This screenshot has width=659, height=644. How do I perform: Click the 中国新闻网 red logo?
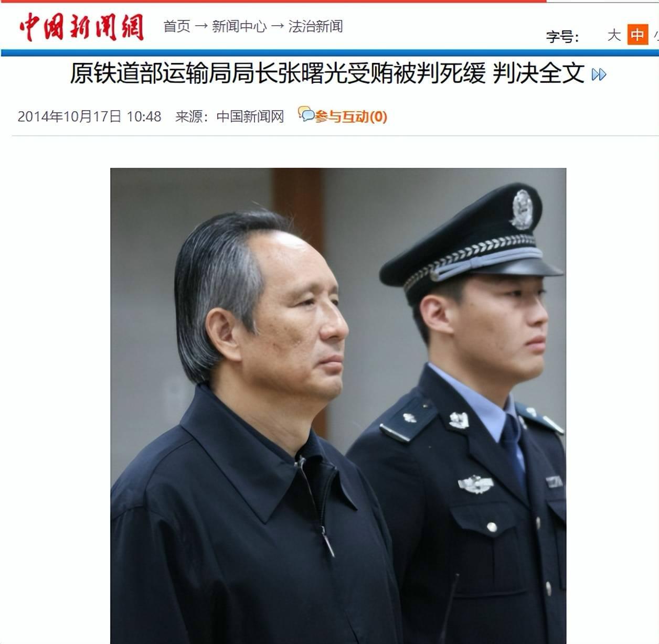(81, 27)
